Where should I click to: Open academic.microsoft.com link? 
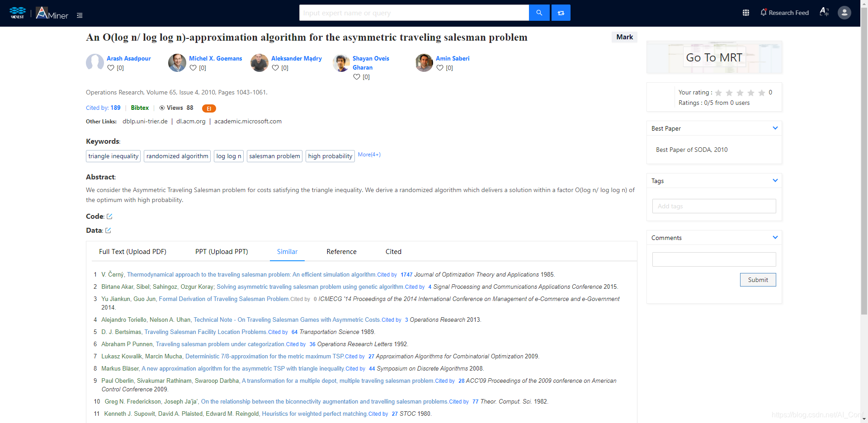click(x=248, y=122)
